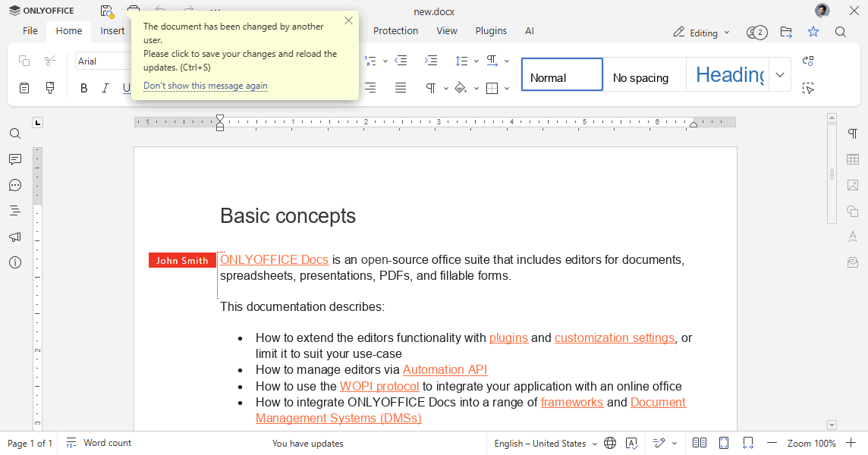Open the About info icon

click(15, 263)
